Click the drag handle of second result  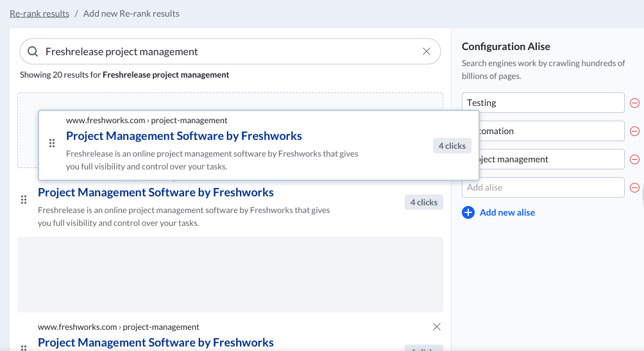click(24, 200)
